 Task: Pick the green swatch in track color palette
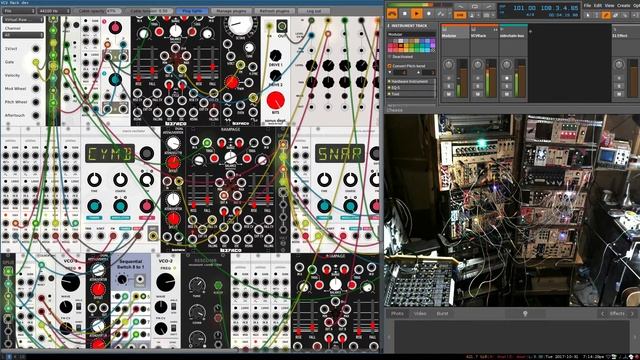(417, 45)
